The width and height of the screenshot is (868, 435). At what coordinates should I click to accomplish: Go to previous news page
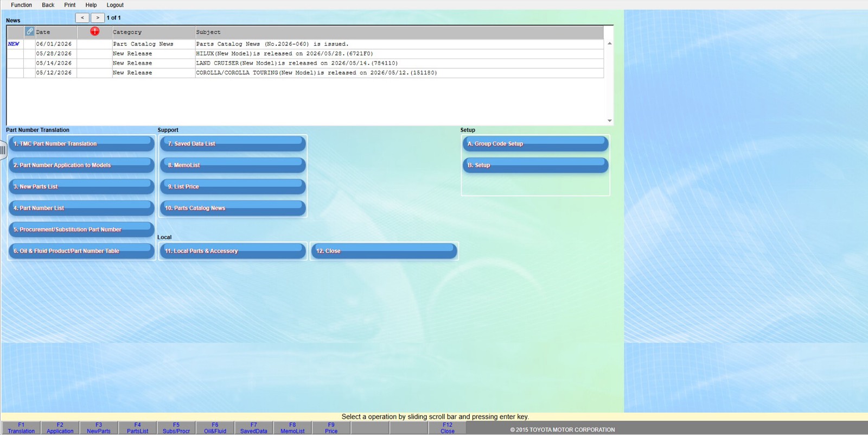tap(82, 18)
